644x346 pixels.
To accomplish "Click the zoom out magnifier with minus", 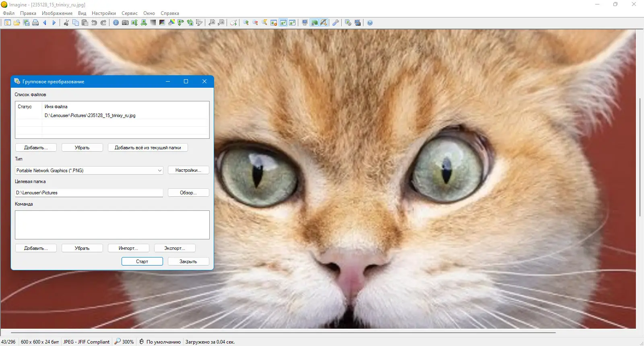I will tap(255, 23).
